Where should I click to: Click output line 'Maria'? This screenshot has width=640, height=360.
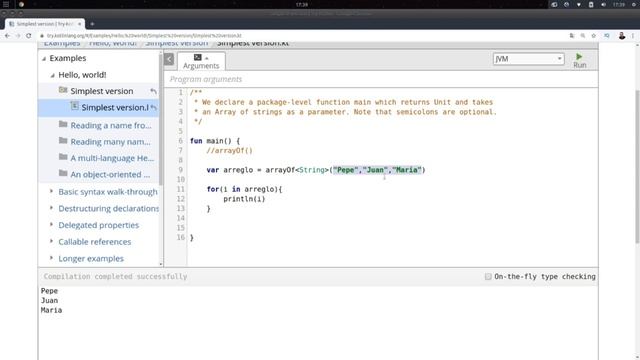pyautogui.click(x=51, y=310)
